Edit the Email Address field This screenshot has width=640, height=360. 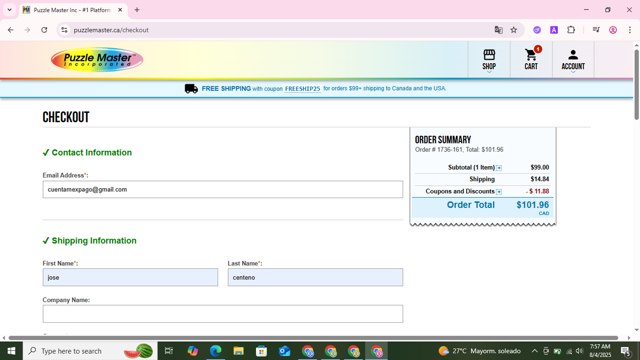point(223,189)
